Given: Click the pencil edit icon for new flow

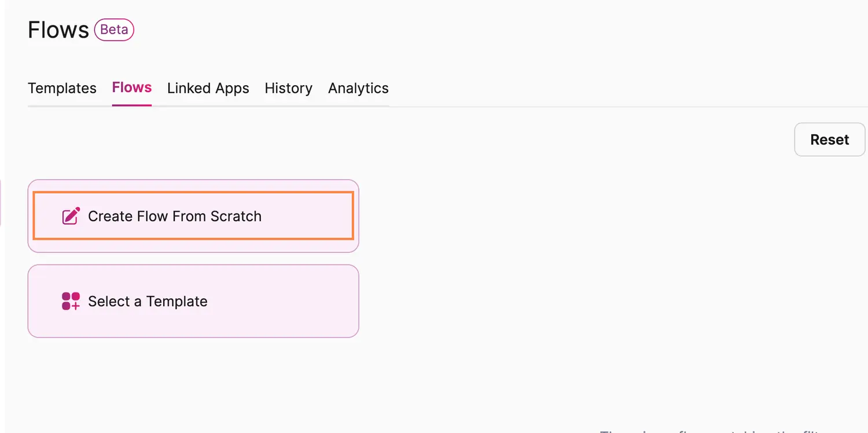Looking at the screenshot, I should 71,216.
